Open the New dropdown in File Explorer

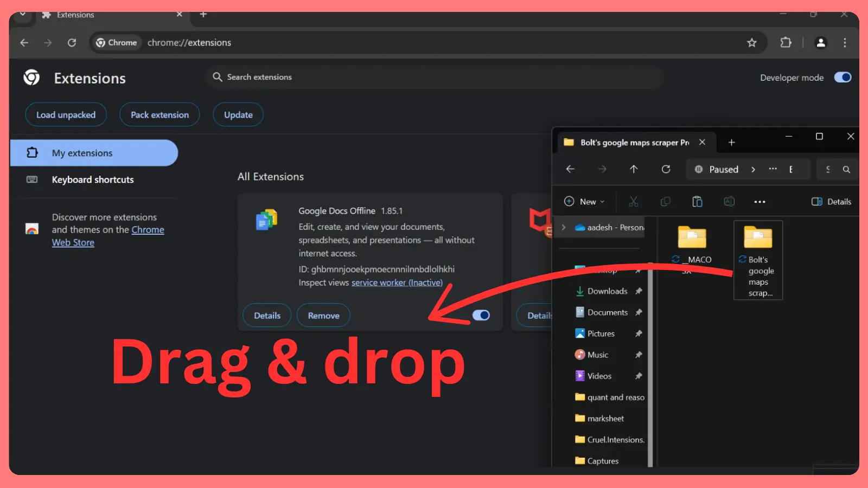[584, 202]
